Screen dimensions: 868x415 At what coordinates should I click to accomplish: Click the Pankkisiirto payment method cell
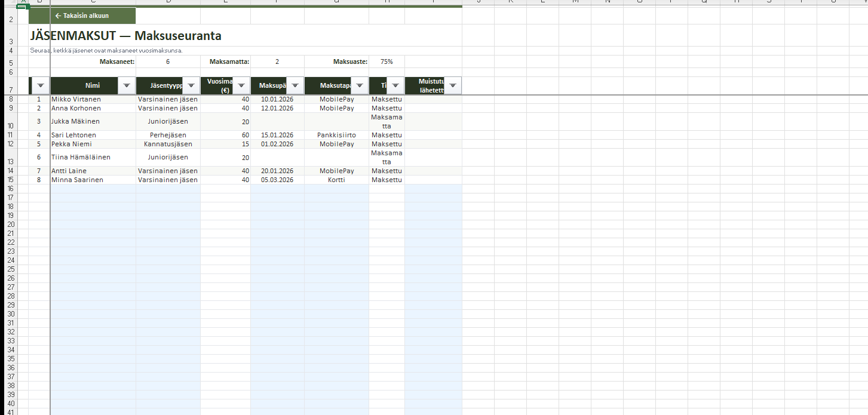click(x=336, y=135)
